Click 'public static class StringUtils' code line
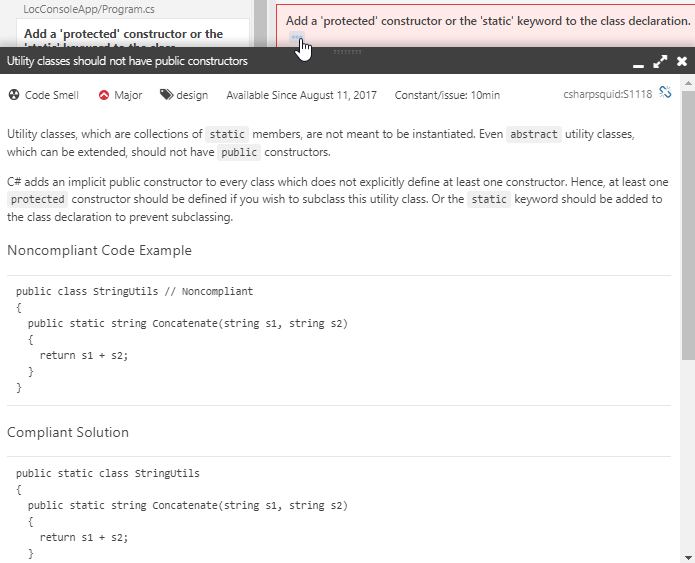This screenshot has width=695, height=563. [x=108, y=473]
